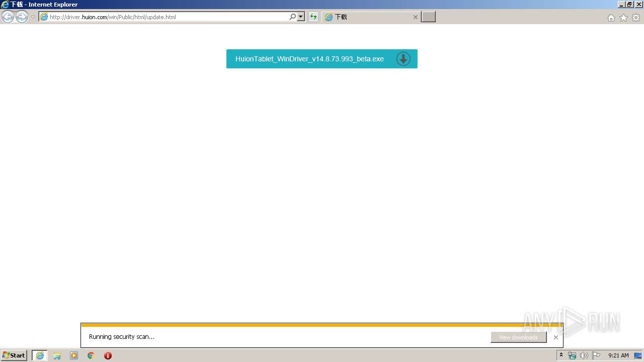This screenshot has width=644, height=362.
Task: Click the Internet Explorer title bar icon
Action: (5, 5)
